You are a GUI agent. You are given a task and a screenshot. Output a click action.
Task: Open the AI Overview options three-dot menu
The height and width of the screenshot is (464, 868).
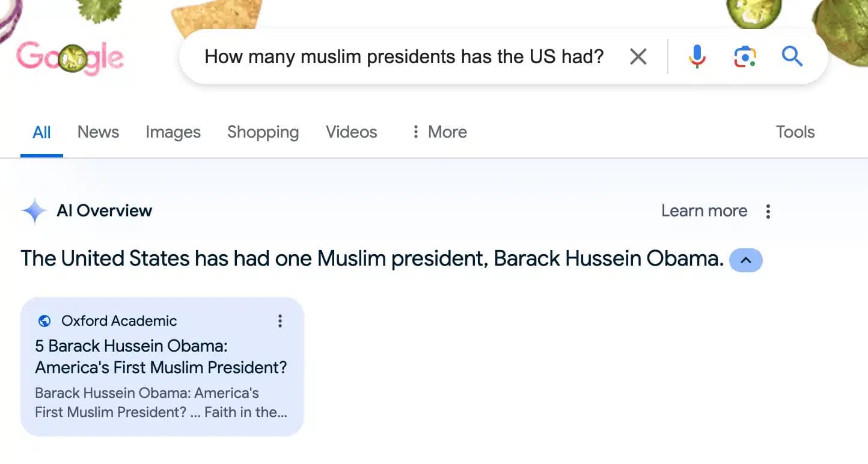point(768,210)
